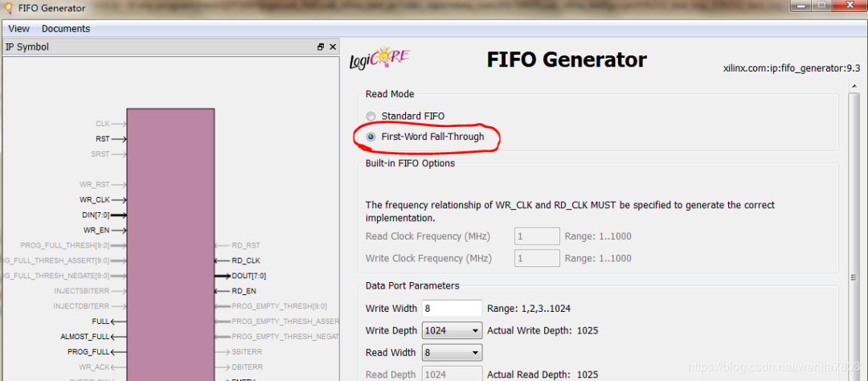Select Standard FIFO read mode
The height and width of the screenshot is (381, 868).
pos(371,117)
